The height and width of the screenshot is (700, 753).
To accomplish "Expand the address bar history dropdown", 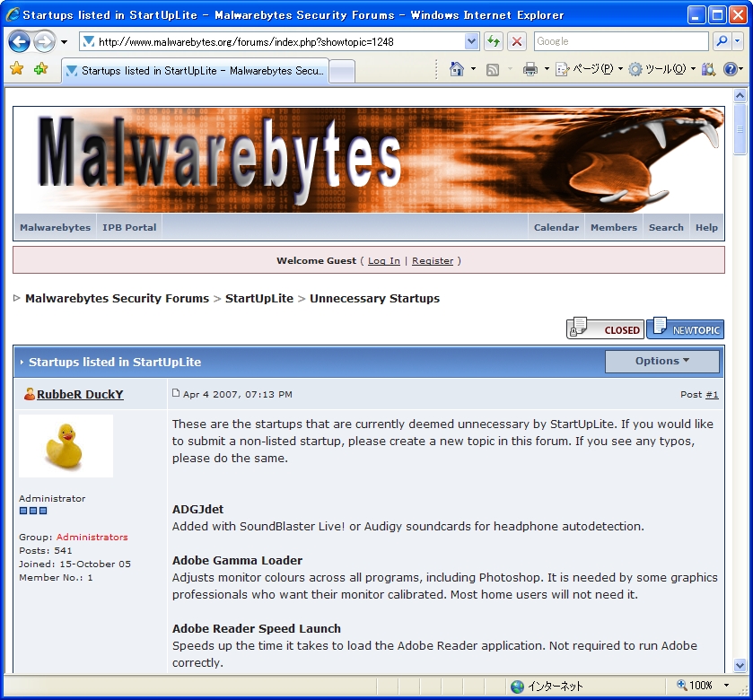I will (x=471, y=42).
